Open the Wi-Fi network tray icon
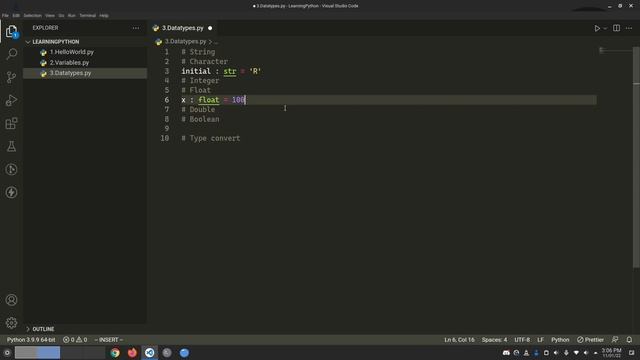The image size is (640, 360). pyautogui.click(x=576, y=353)
